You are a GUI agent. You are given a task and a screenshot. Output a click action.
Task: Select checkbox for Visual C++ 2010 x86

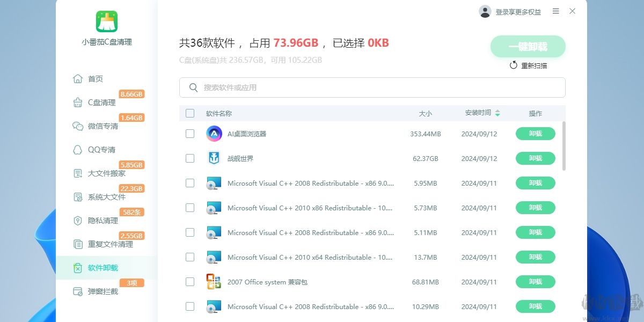[190, 208]
